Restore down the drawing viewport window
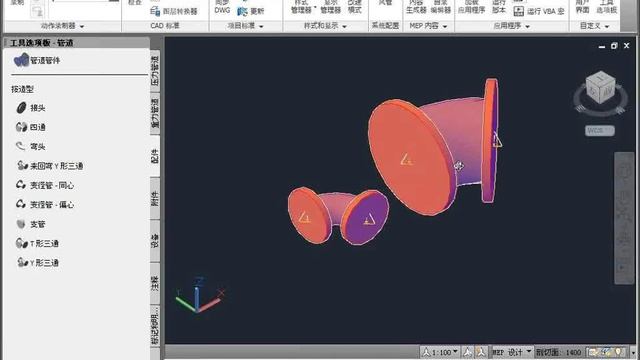This screenshot has width=640, height=360. 614,46
